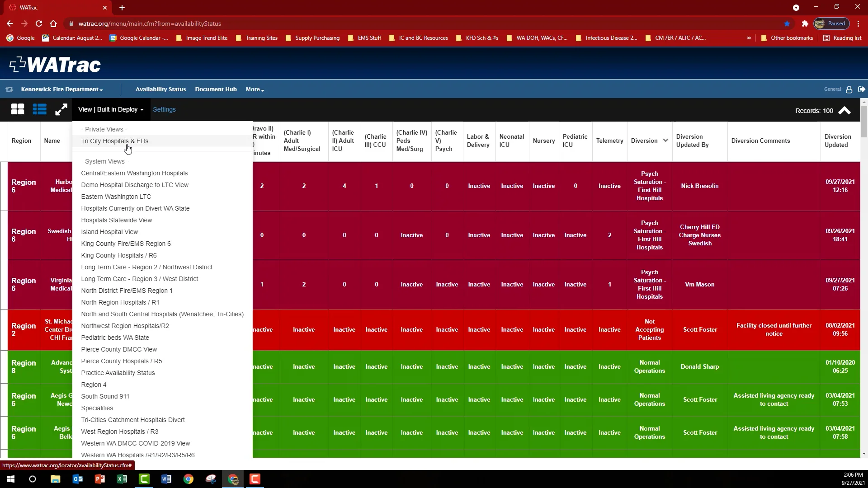
Task: Collapse header with Records up arrow
Action: 844,111
